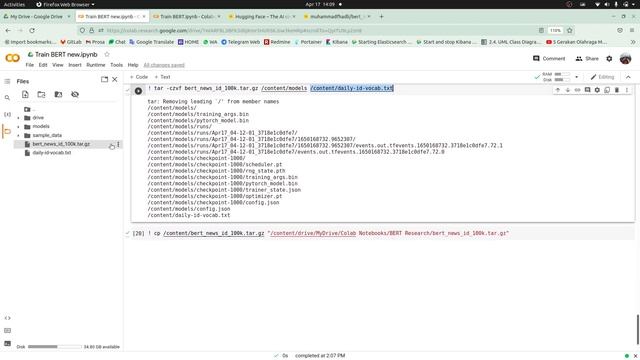This screenshot has height=360, width=640.
Task: Add a comment on the cell
Action: [587, 90]
